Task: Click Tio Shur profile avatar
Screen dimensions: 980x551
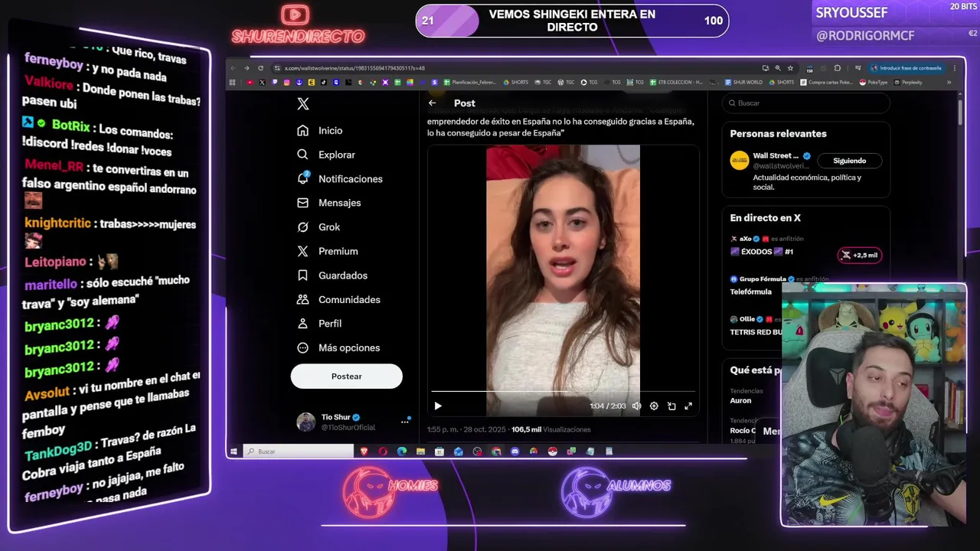Action: (x=305, y=422)
